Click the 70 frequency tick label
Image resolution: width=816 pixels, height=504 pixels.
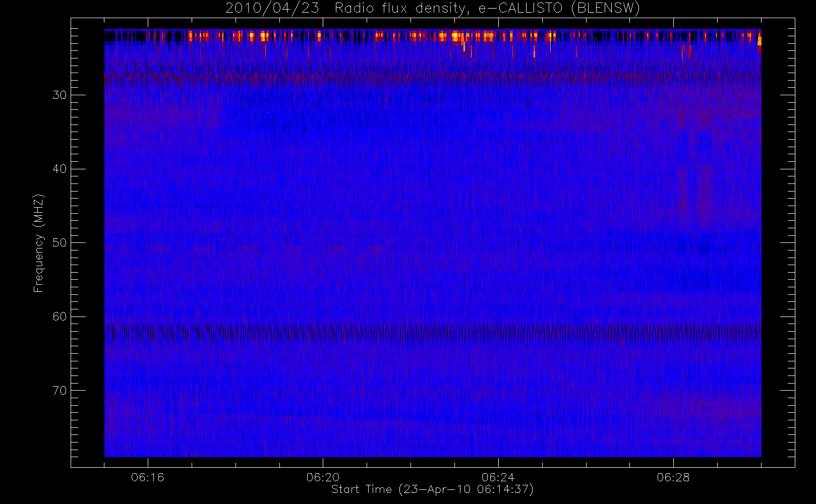pyautogui.click(x=60, y=391)
